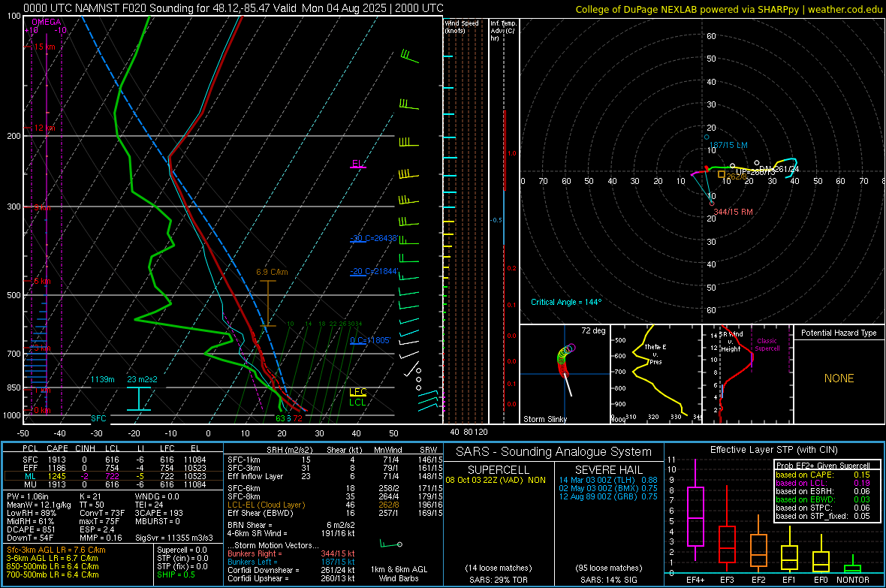Click the Classic Supercell label
This screenshot has width=886, height=588.
click(767, 345)
